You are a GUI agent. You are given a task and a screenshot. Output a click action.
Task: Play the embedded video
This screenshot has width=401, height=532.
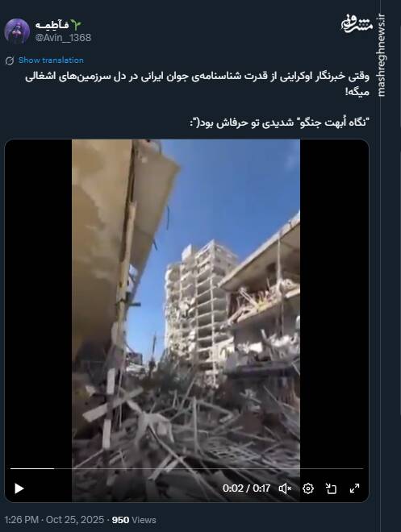pyautogui.click(x=19, y=488)
